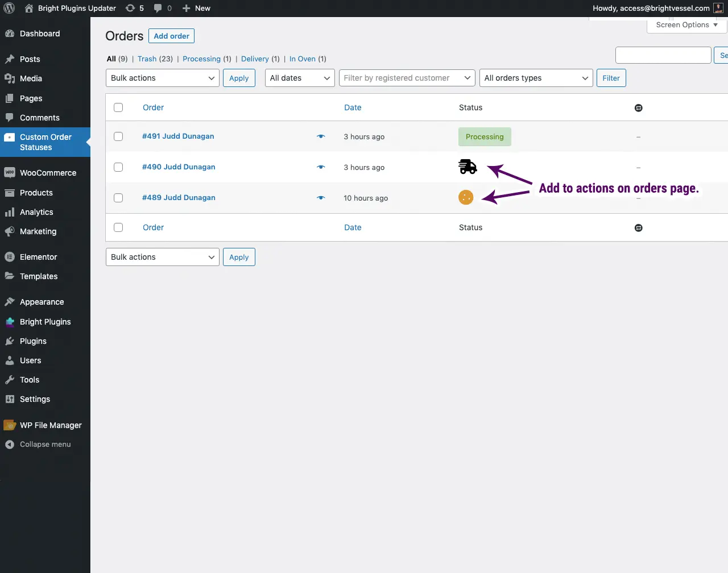Click the Elementor icon in the sidebar
Image resolution: width=728 pixels, height=573 pixels.
(x=9, y=257)
